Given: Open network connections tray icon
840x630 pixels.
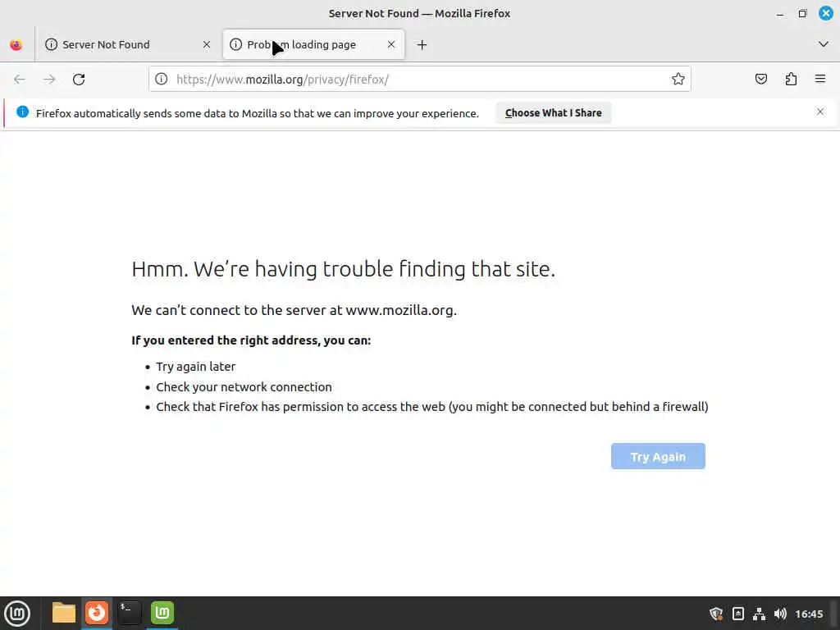Looking at the screenshot, I should 759,614.
